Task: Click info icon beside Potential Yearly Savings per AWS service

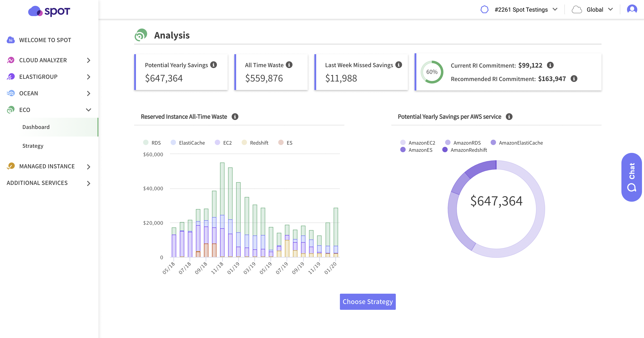Action: [x=509, y=117]
